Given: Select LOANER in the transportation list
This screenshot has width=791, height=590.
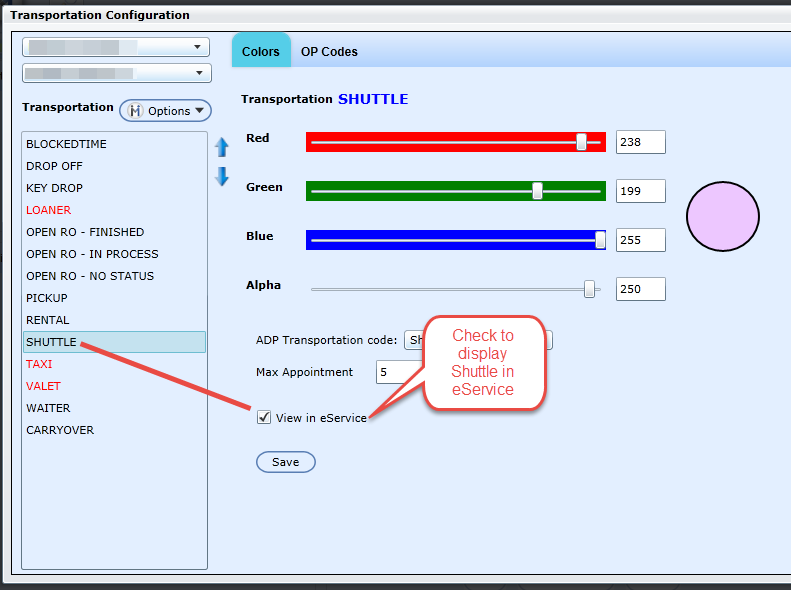Looking at the screenshot, I should pos(49,210).
